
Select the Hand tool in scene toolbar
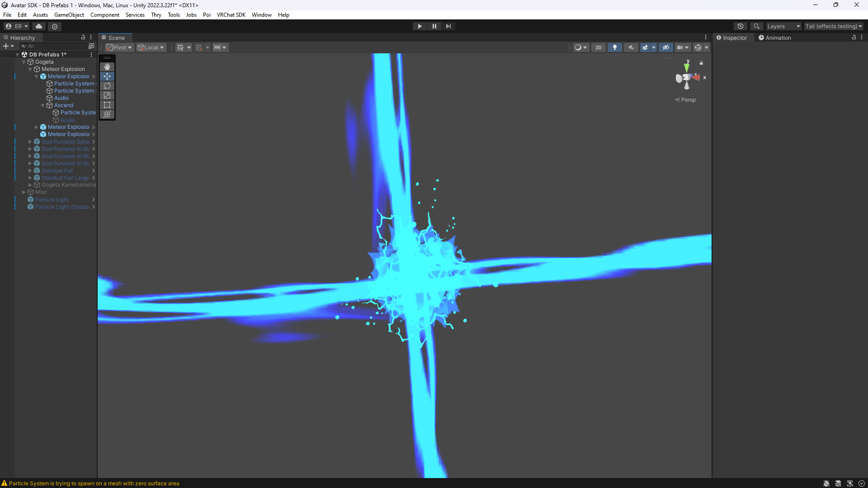click(x=107, y=66)
